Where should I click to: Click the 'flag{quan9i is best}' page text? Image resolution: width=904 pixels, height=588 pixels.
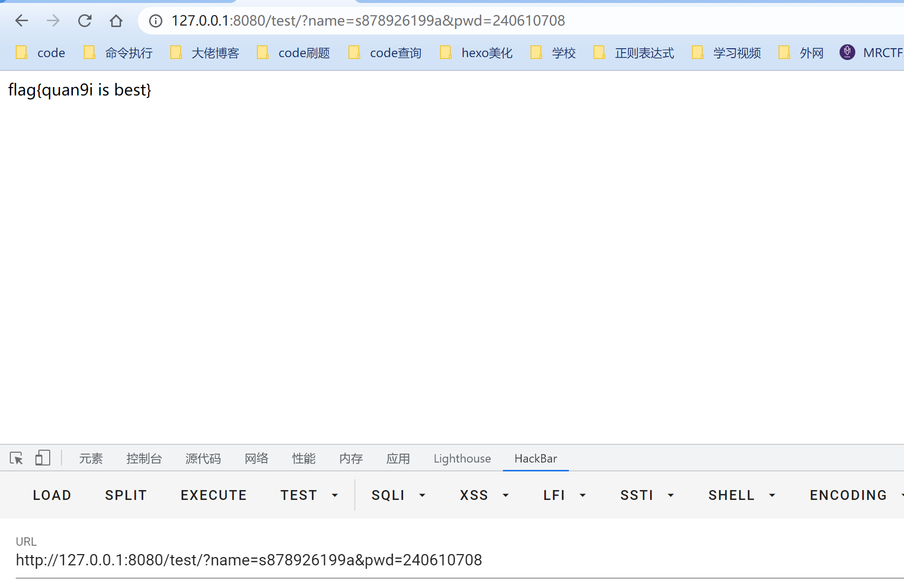(80, 90)
